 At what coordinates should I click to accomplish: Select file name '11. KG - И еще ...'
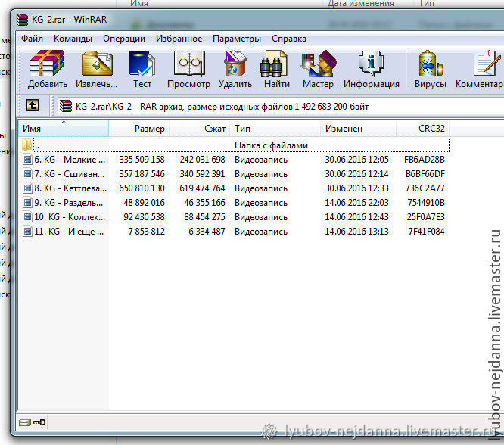coord(69,232)
